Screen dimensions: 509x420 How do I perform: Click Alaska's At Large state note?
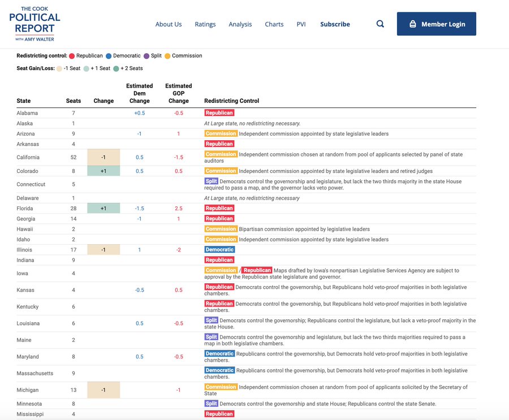tap(252, 123)
